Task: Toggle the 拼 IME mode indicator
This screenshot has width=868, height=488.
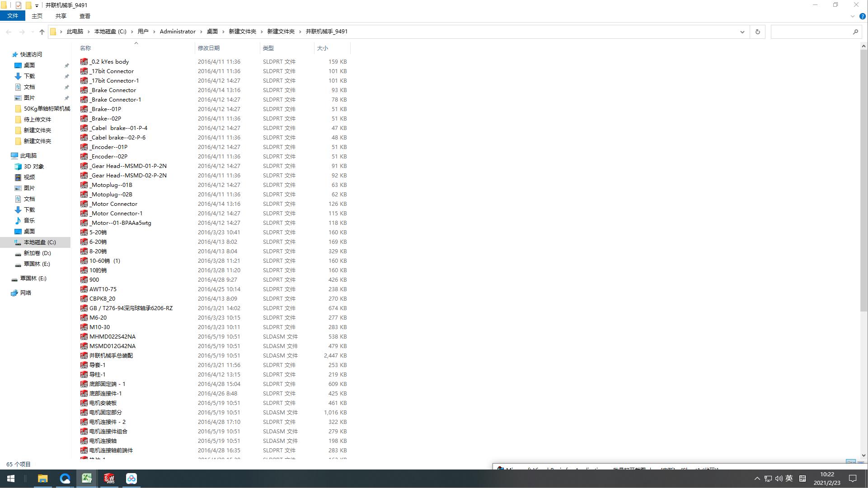Action: click(802, 479)
